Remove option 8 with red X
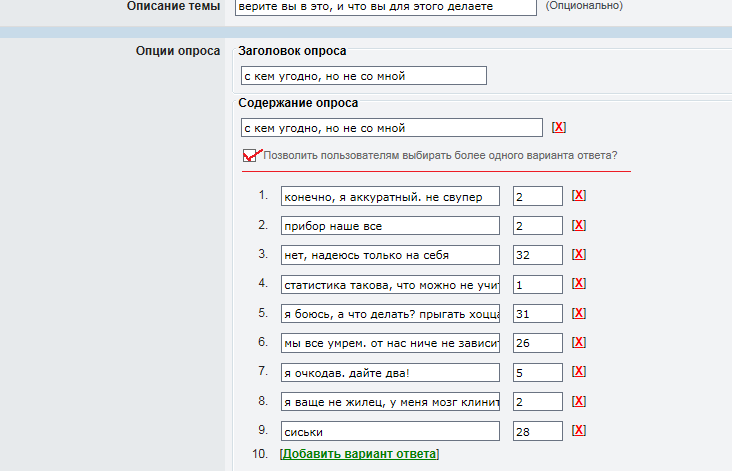This screenshot has height=471, width=732. click(x=579, y=401)
